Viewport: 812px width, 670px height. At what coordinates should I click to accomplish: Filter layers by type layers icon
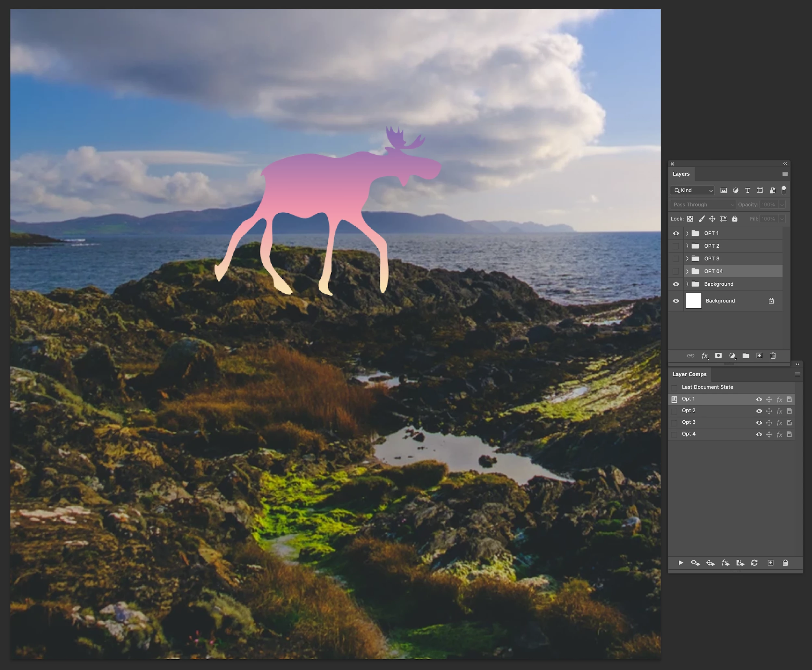[x=748, y=190]
